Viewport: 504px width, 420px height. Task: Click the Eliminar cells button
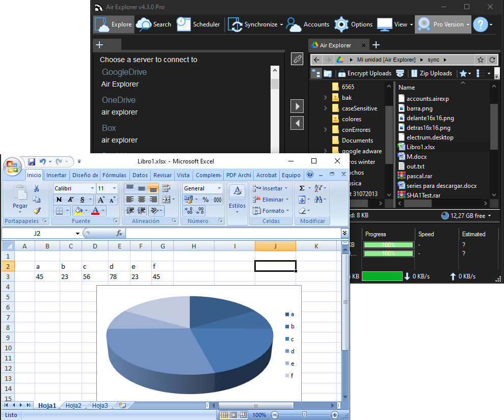coord(270,200)
